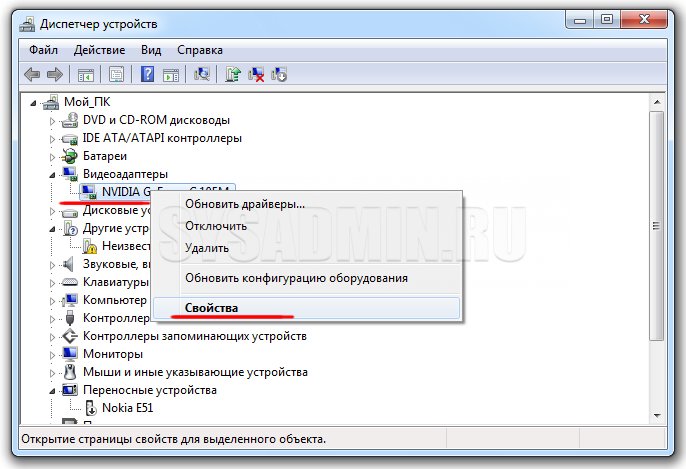Open the Справка menu
Image resolution: width=686 pixels, height=469 pixels.
pos(199,49)
